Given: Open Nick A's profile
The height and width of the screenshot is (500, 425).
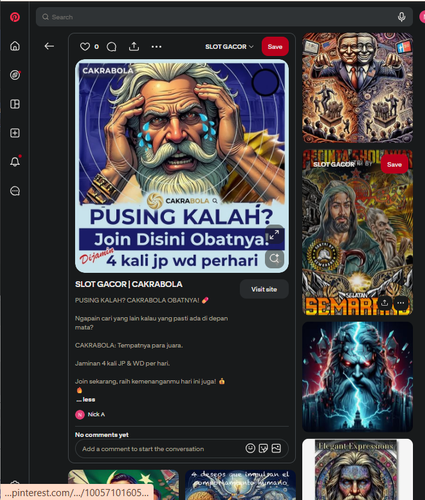Looking at the screenshot, I should [x=96, y=414].
